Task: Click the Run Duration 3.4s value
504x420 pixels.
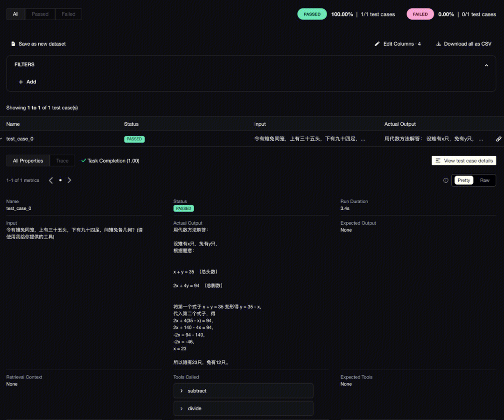Action: 345,208
